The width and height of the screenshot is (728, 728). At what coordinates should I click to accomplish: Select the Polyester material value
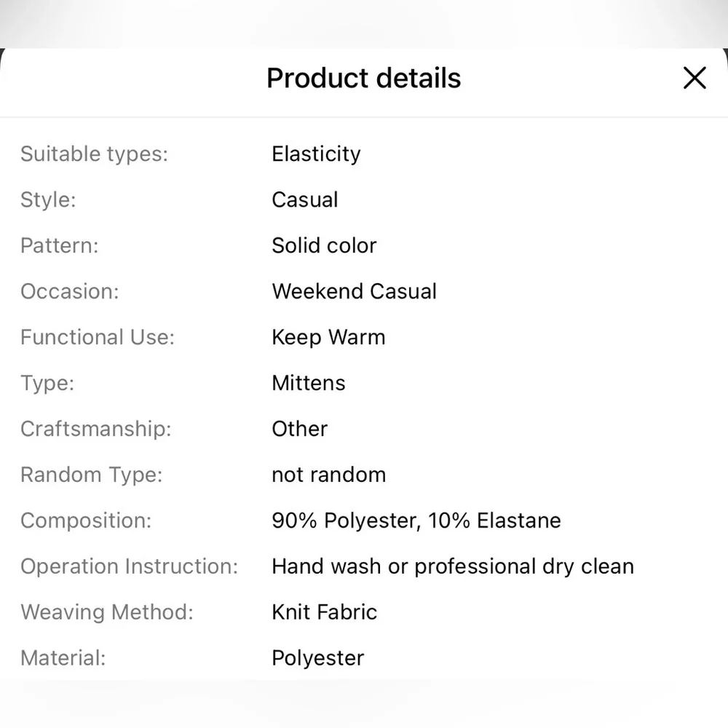point(318,658)
